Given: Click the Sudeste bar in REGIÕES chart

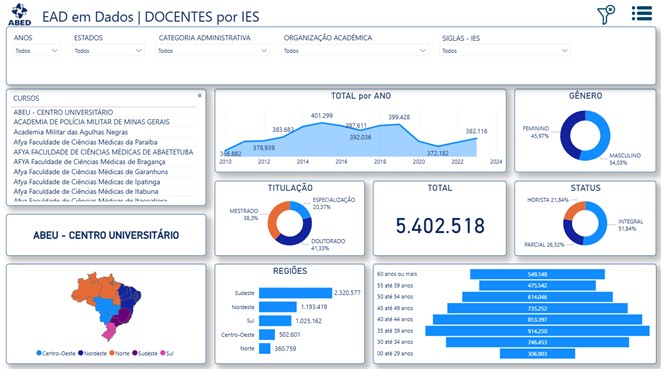Looking at the screenshot, I should tap(296, 293).
